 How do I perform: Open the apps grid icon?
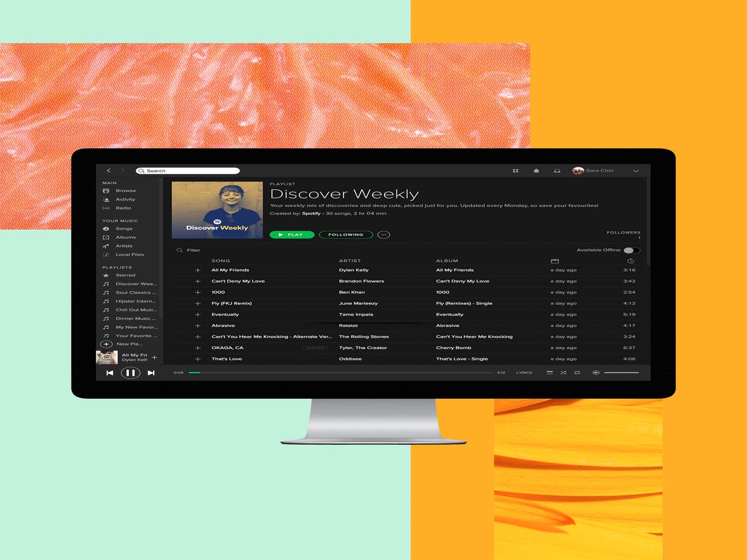[515, 170]
